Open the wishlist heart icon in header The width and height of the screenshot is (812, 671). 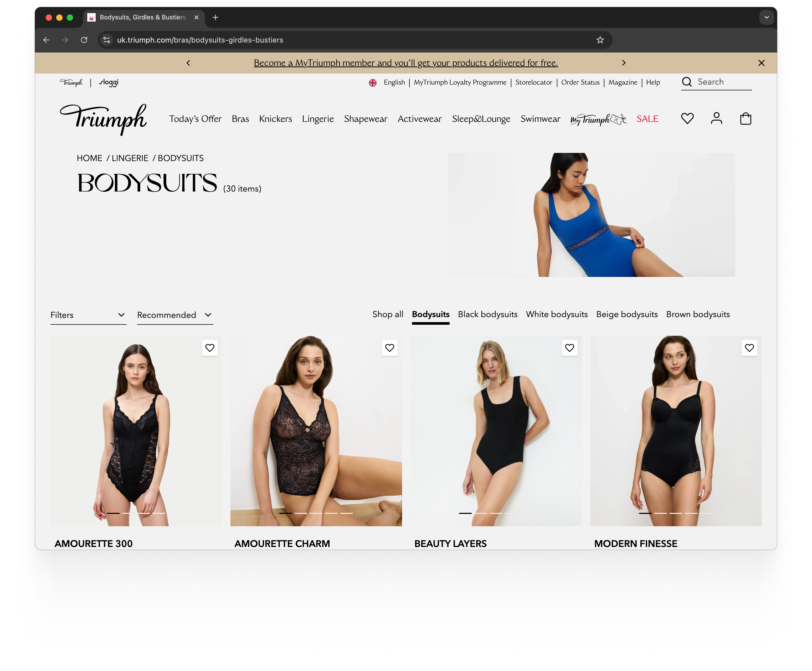click(x=687, y=118)
